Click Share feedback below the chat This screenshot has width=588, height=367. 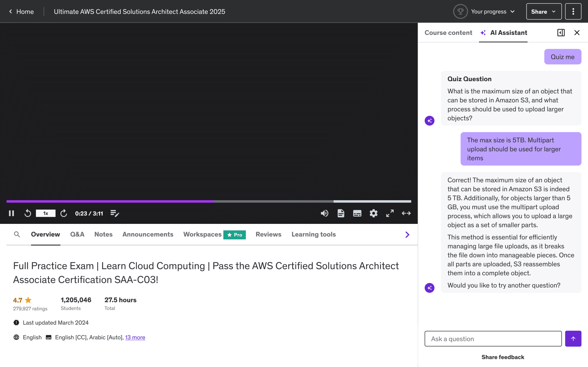click(503, 357)
